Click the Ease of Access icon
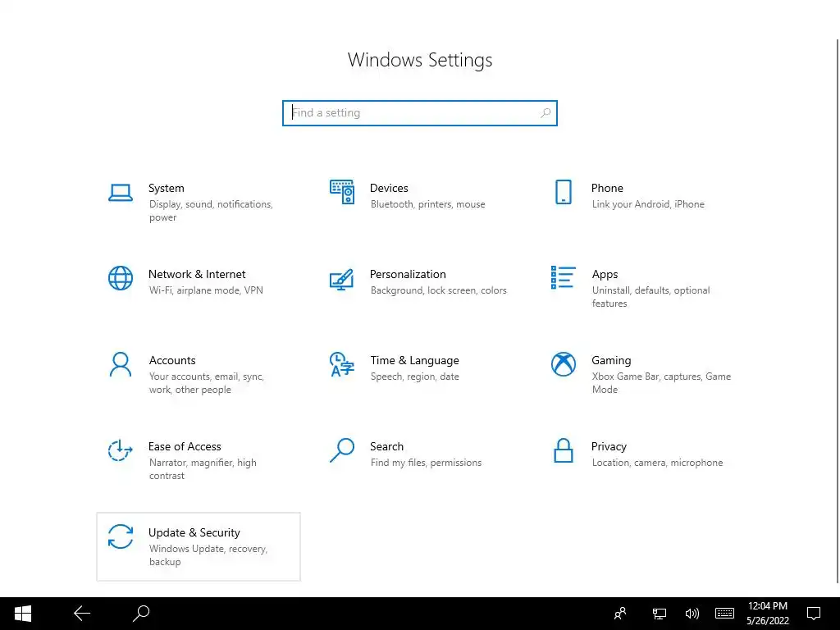Viewport: 840px width, 630px height. coord(120,450)
